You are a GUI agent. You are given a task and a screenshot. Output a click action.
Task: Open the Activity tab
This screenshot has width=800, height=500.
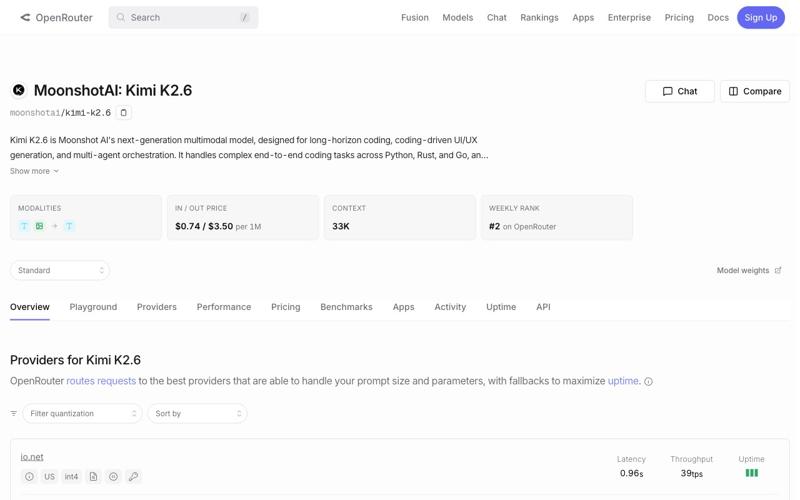click(450, 307)
